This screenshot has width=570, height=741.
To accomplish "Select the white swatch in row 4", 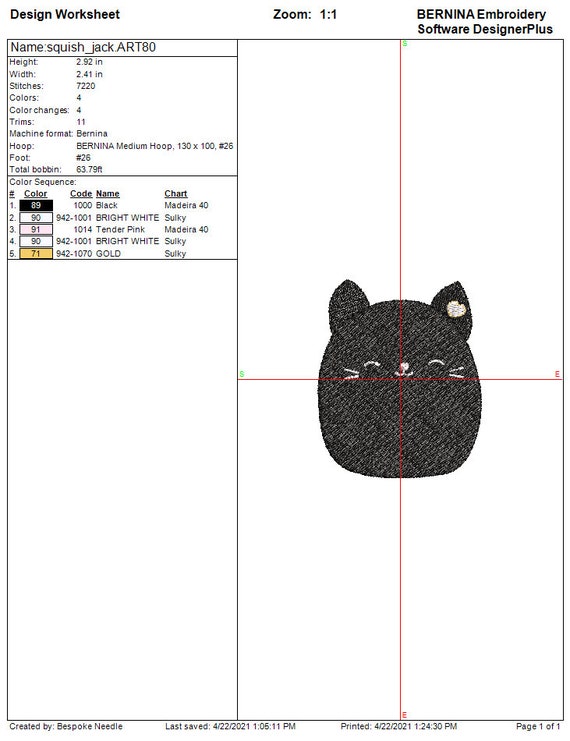I will (36, 241).
